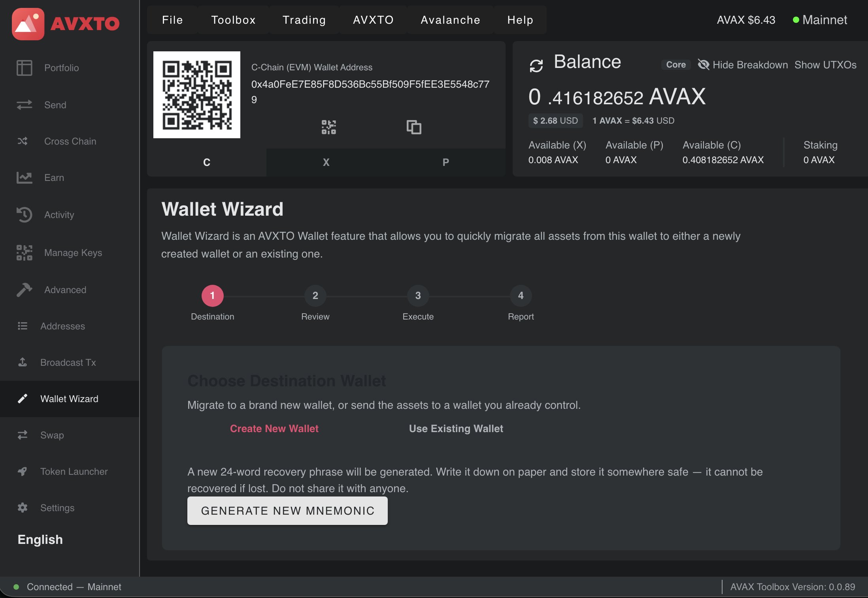
Task: Click the Cross Chain shuffle icon
Action: click(x=23, y=141)
